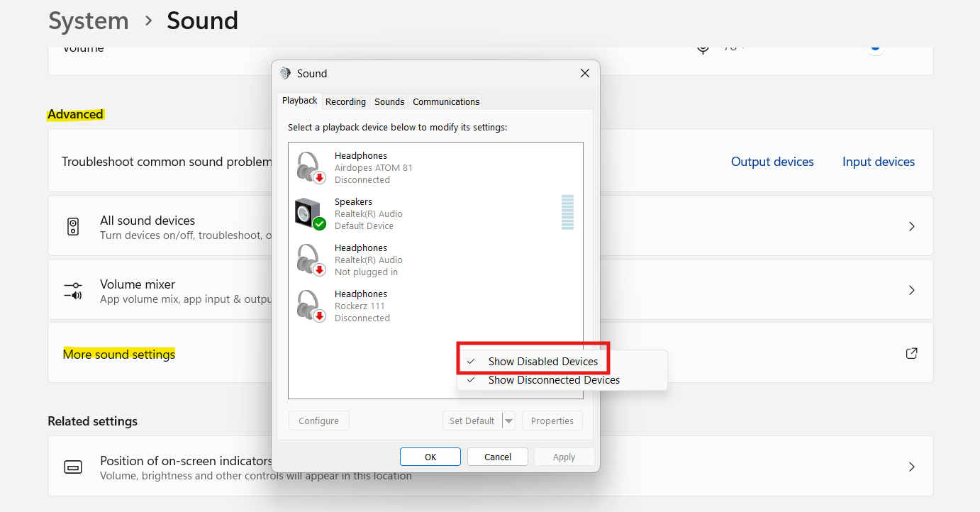Open the Set Default dropdown arrow
The height and width of the screenshot is (512, 980).
point(508,420)
